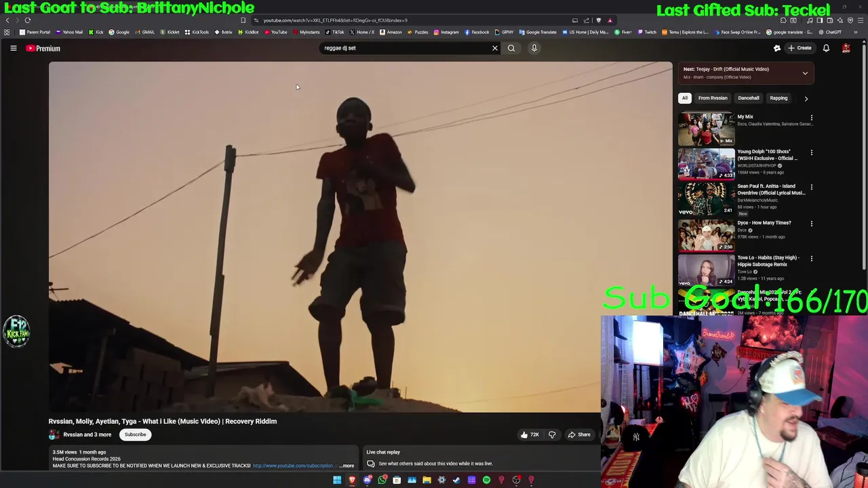Open the 'Kick' bookmark
The height and width of the screenshot is (488, 868).
(x=96, y=32)
